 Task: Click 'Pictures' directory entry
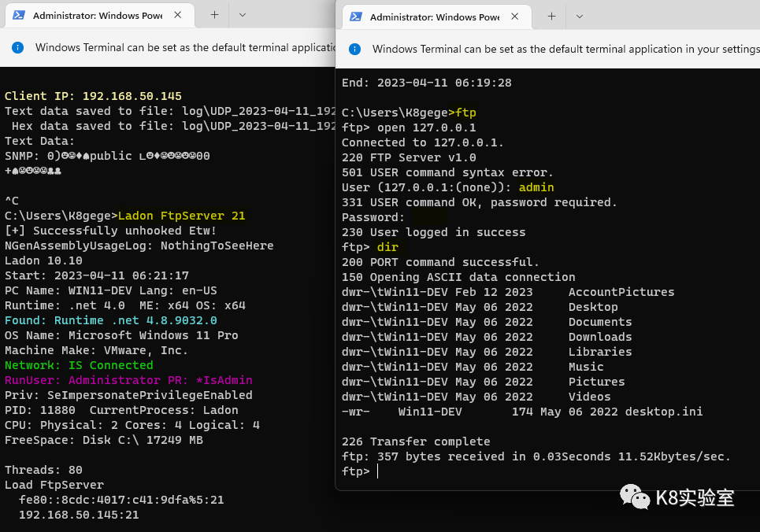click(x=597, y=382)
